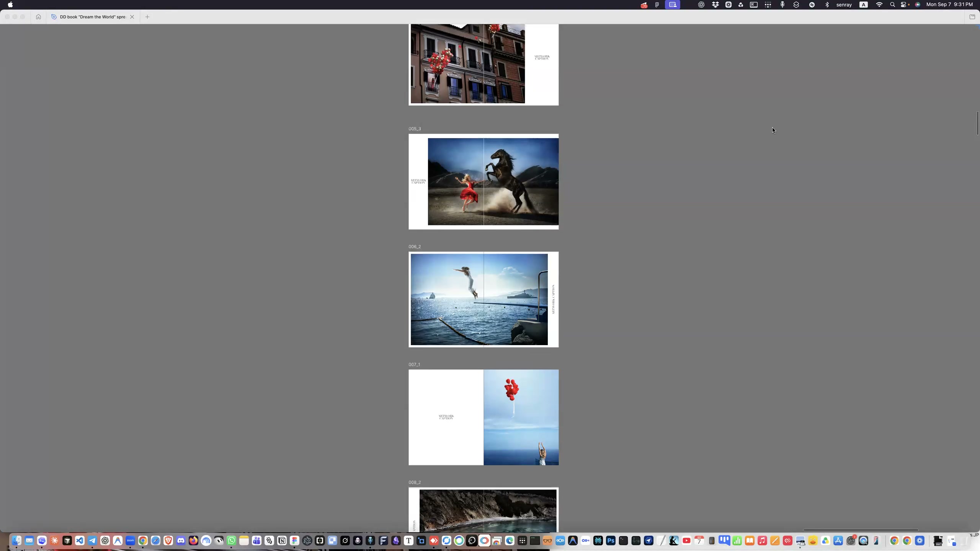Open the home icon in the tab bar
The height and width of the screenshot is (551, 980).
click(x=38, y=17)
